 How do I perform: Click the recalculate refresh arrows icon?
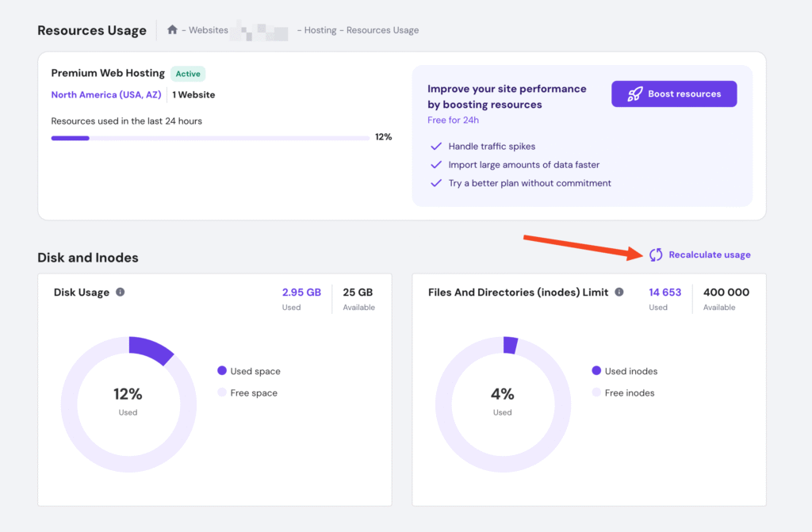pyautogui.click(x=656, y=255)
